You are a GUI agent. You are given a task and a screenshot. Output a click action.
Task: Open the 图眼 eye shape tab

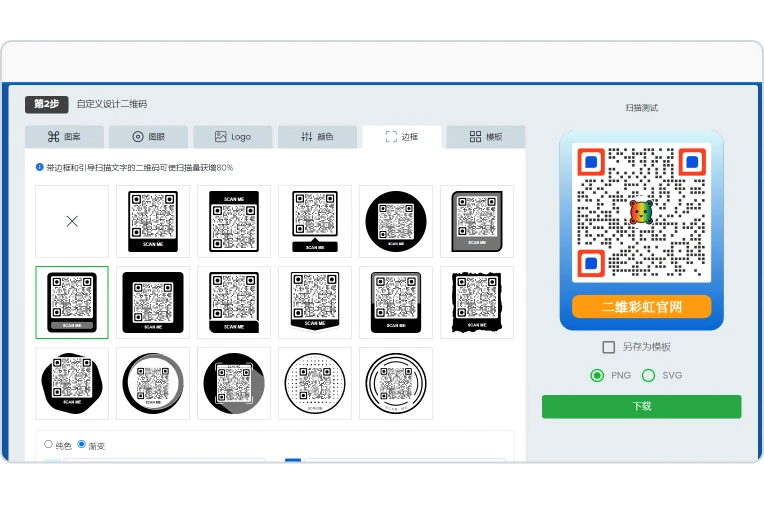point(149,136)
